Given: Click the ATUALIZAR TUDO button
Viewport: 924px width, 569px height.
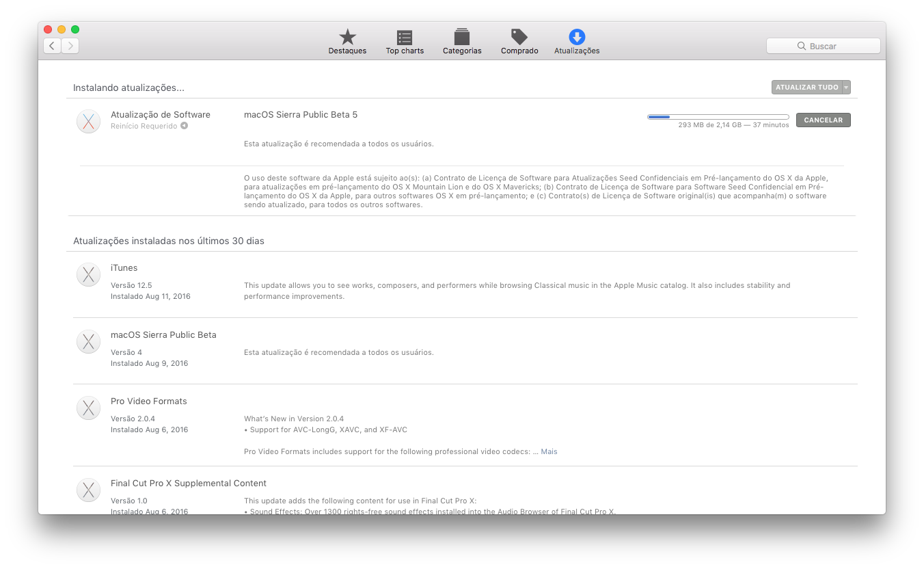Looking at the screenshot, I should click(806, 88).
